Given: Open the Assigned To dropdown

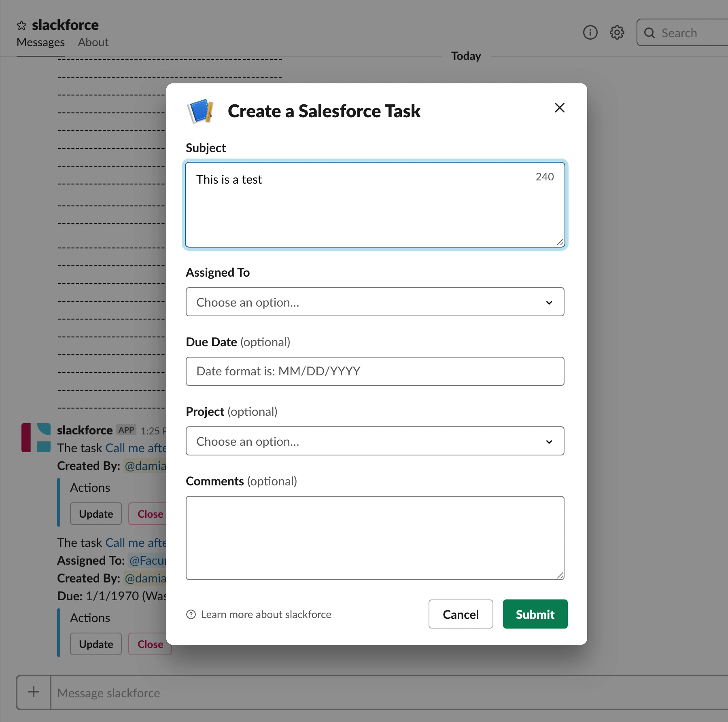Looking at the screenshot, I should click(375, 302).
